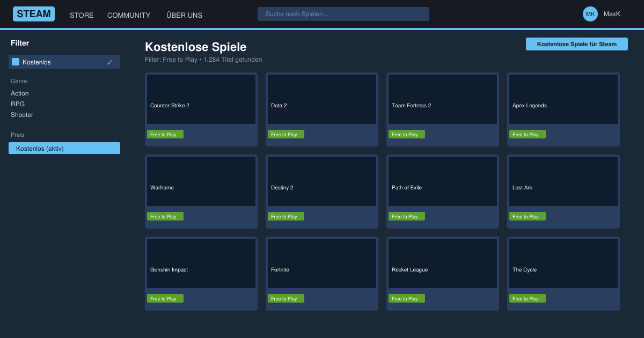The height and width of the screenshot is (338, 644).
Task: Click the Filter sidebar heading
Action: point(20,43)
